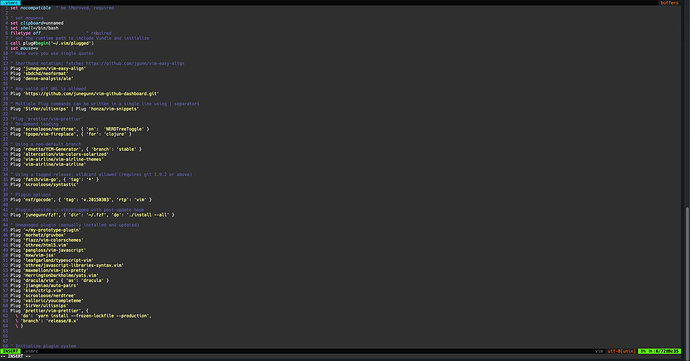
Task: Click on 'filetype off' text
Action: pyautogui.click(x=26, y=33)
